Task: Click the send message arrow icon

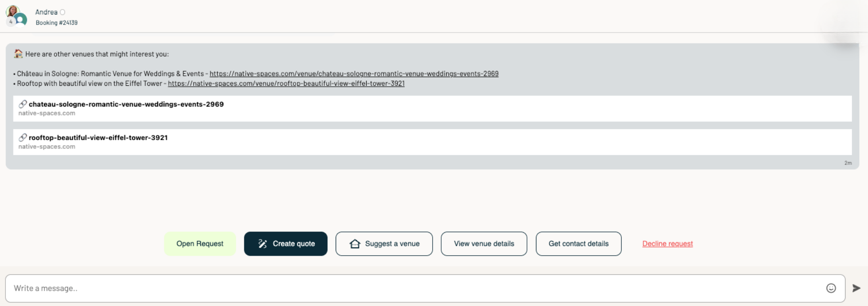Action: tap(856, 288)
